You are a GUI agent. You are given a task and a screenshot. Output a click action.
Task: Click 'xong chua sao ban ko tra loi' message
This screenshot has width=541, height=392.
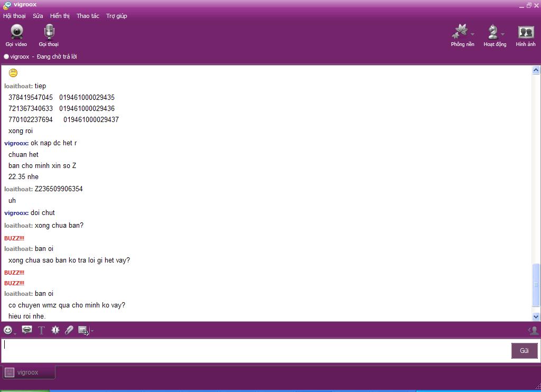point(69,260)
